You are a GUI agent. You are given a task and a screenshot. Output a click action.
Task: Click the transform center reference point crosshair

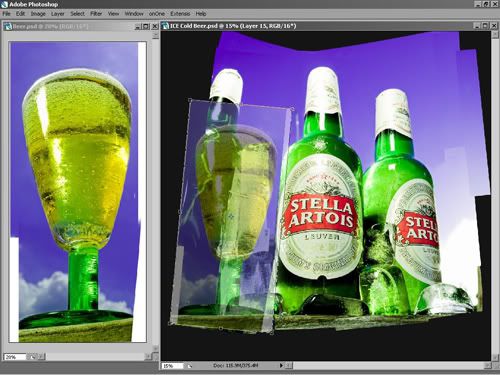click(231, 217)
